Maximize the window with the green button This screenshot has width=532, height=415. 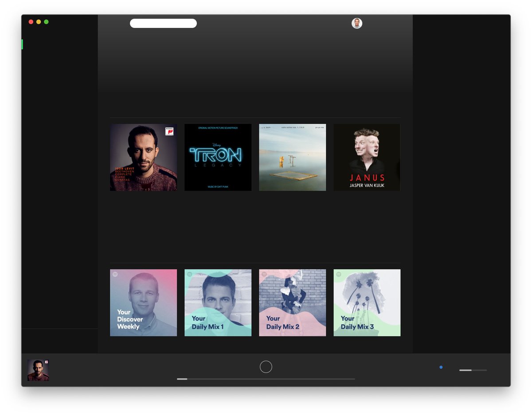click(46, 22)
